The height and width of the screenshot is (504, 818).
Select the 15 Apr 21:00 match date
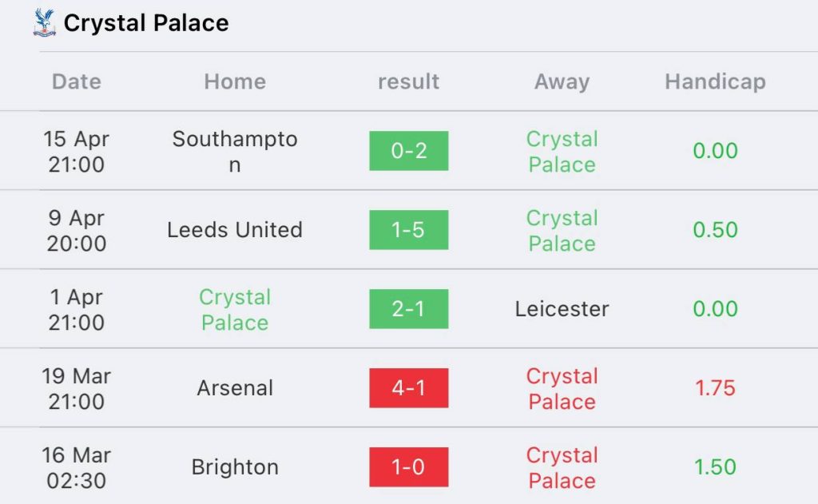point(76,151)
